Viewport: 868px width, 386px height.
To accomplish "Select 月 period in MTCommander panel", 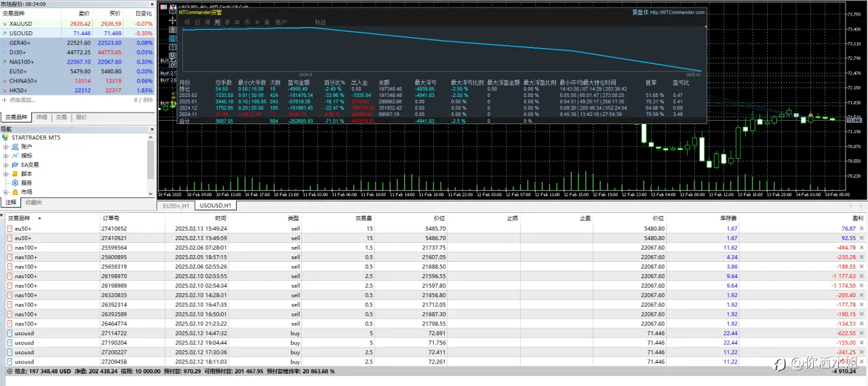I will click(x=217, y=22).
